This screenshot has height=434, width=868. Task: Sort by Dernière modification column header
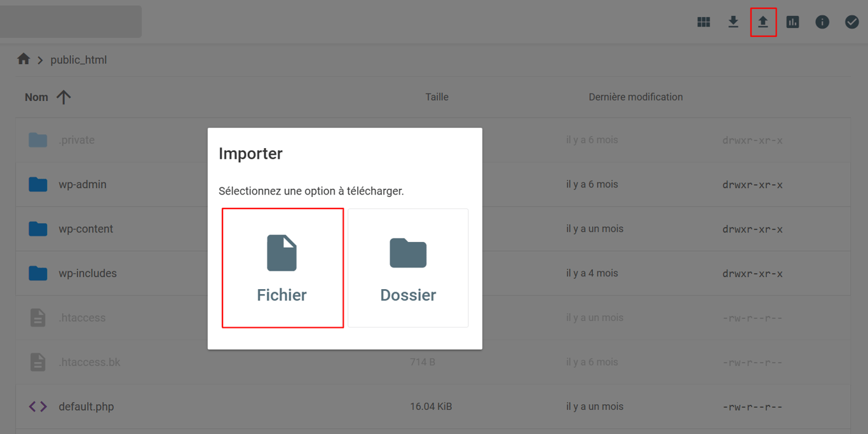coord(635,97)
